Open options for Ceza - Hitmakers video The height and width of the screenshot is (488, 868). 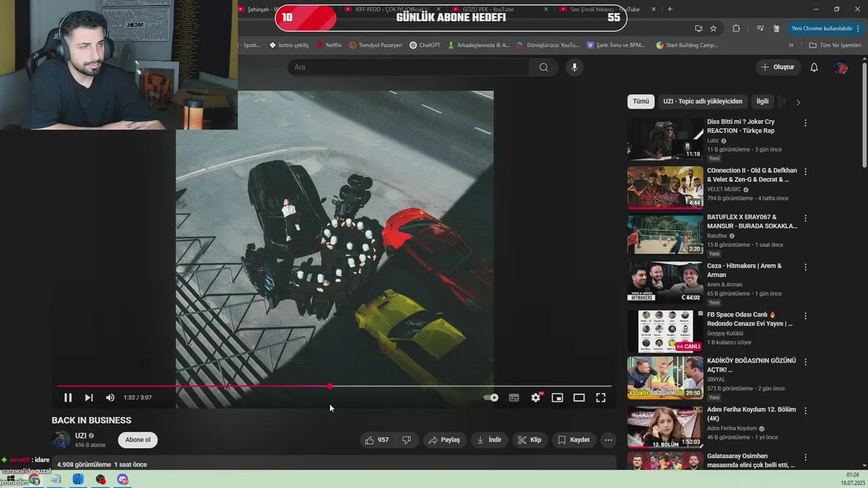click(x=806, y=267)
